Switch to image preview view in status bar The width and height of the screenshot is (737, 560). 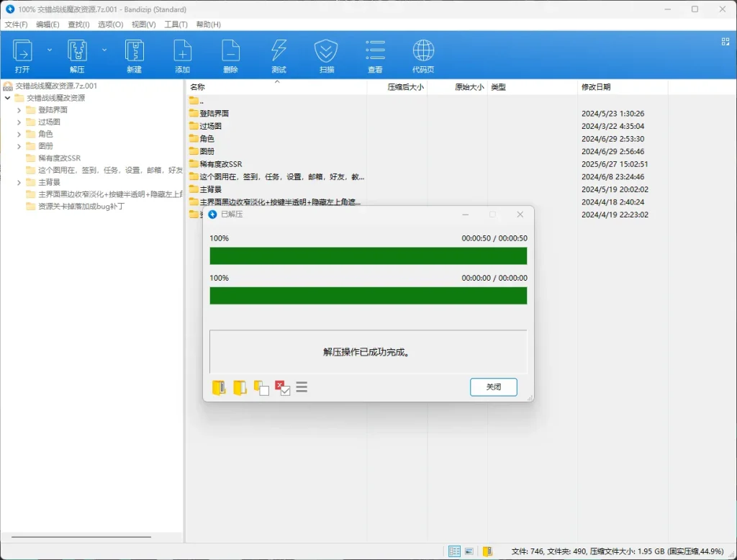[x=469, y=551]
